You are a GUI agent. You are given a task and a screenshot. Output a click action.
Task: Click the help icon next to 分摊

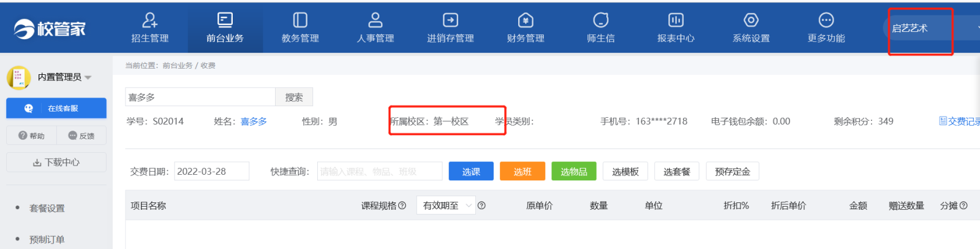pos(963,206)
